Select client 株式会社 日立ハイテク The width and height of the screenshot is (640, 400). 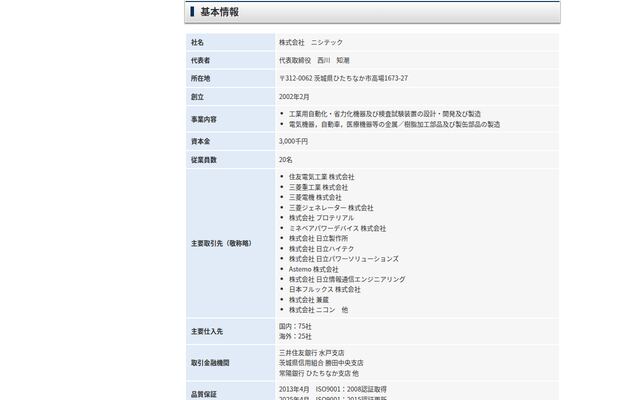point(321,249)
